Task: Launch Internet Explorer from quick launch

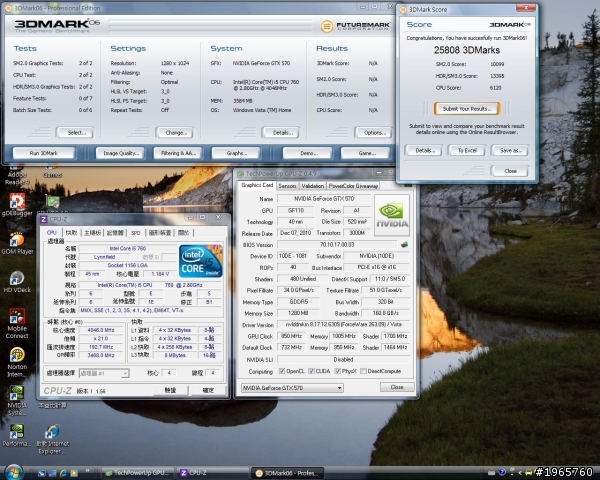Action: 63,473
